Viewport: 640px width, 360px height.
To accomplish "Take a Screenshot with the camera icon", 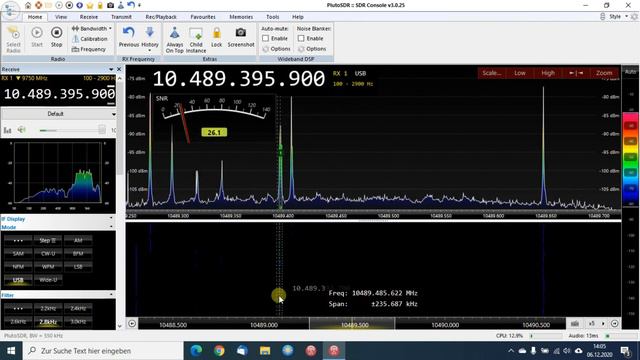I will point(241,32).
